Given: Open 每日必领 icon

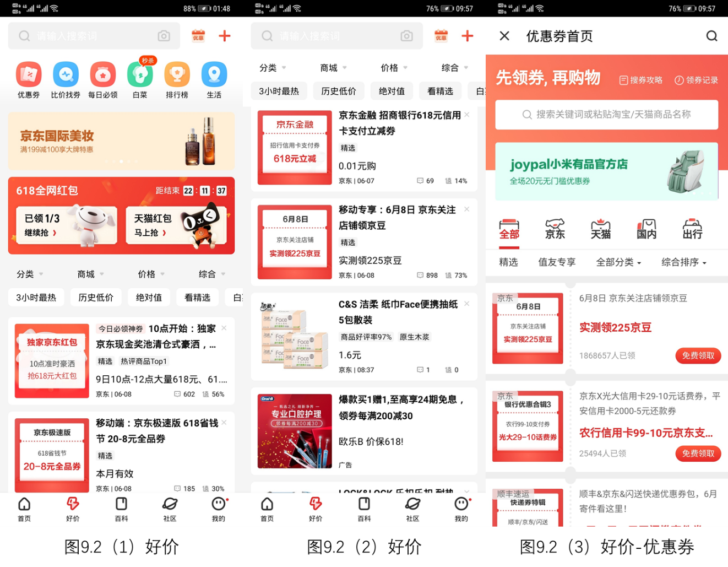Looking at the screenshot, I should (x=103, y=80).
